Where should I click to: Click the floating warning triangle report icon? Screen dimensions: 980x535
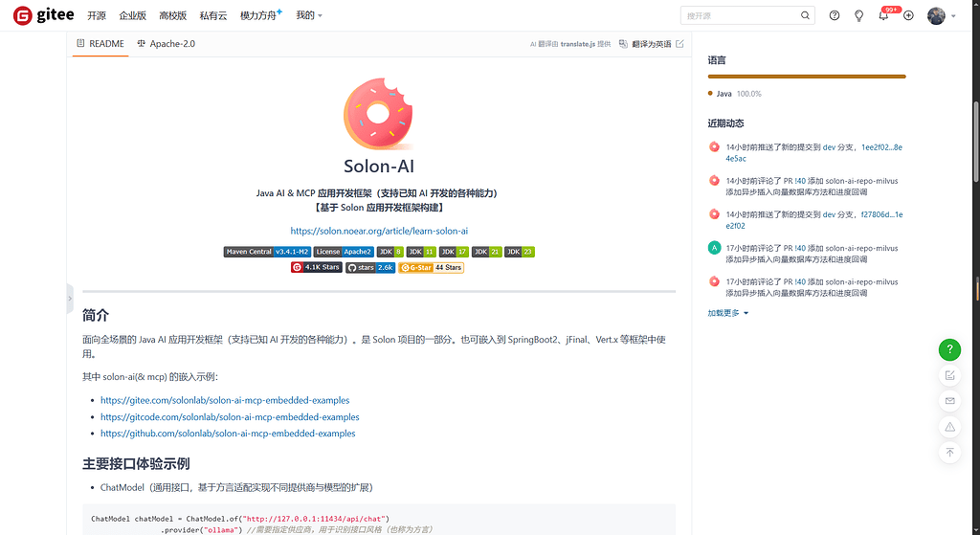tap(950, 427)
